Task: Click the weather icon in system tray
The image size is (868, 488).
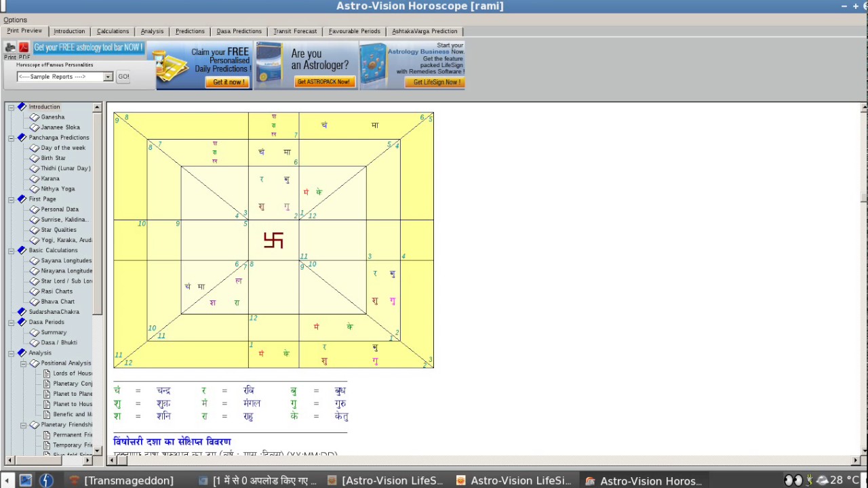Action: click(x=823, y=480)
